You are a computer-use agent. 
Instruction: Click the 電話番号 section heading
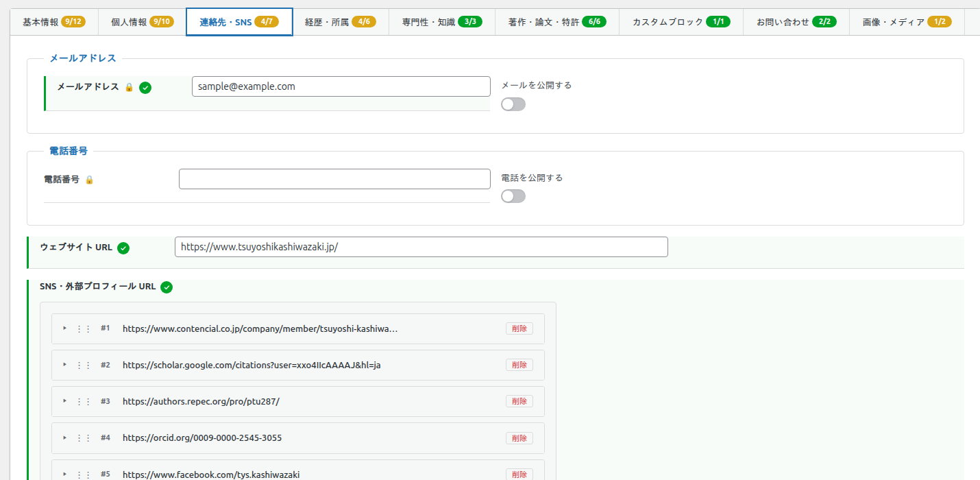pyautogui.click(x=69, y=151)
